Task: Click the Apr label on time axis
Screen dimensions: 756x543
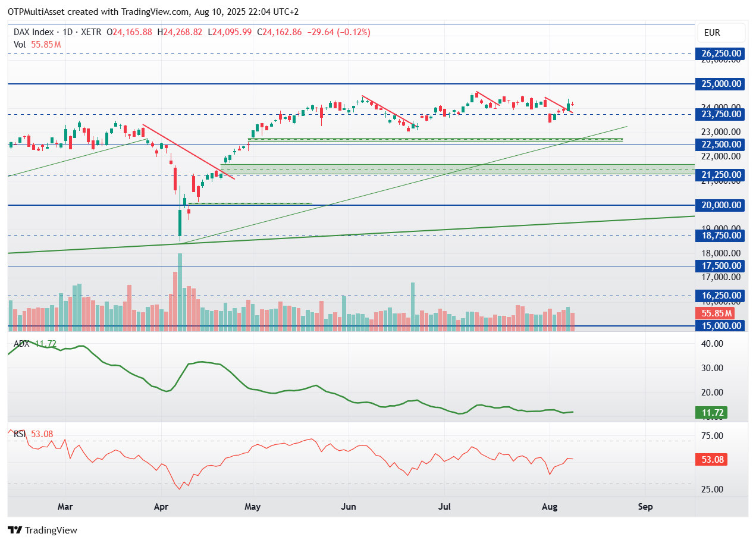Action: click(x=161, y=507)
